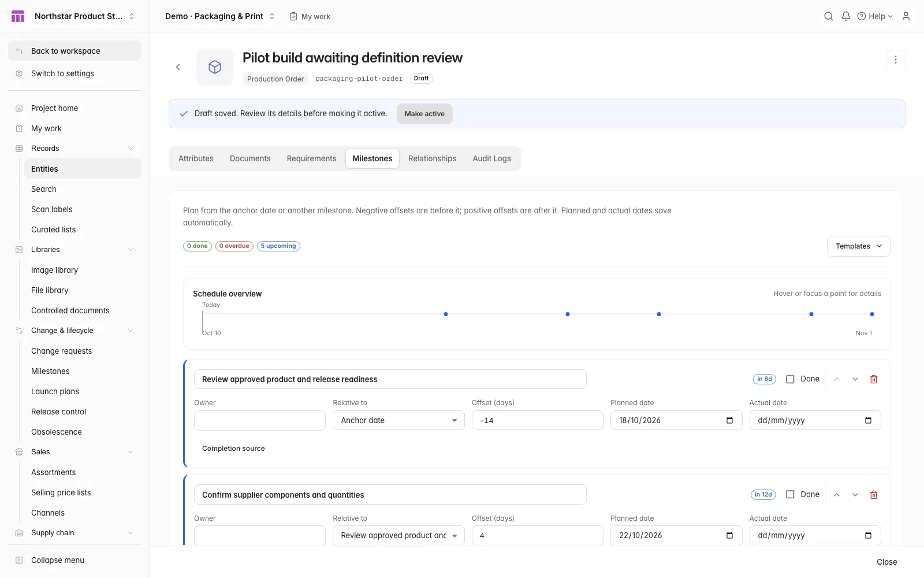Screen dimensions: 924x578
Task: Open calendar picker for first milestone actual date
Action: (868, 420)
